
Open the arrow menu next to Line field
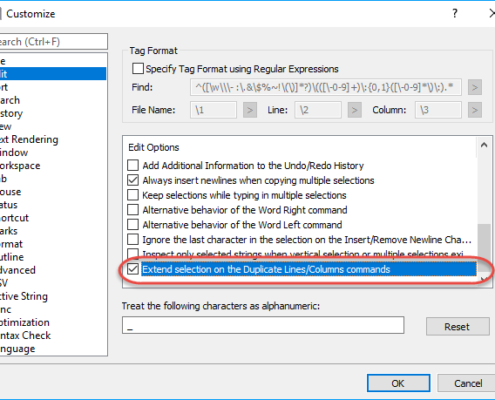(354, 110)
